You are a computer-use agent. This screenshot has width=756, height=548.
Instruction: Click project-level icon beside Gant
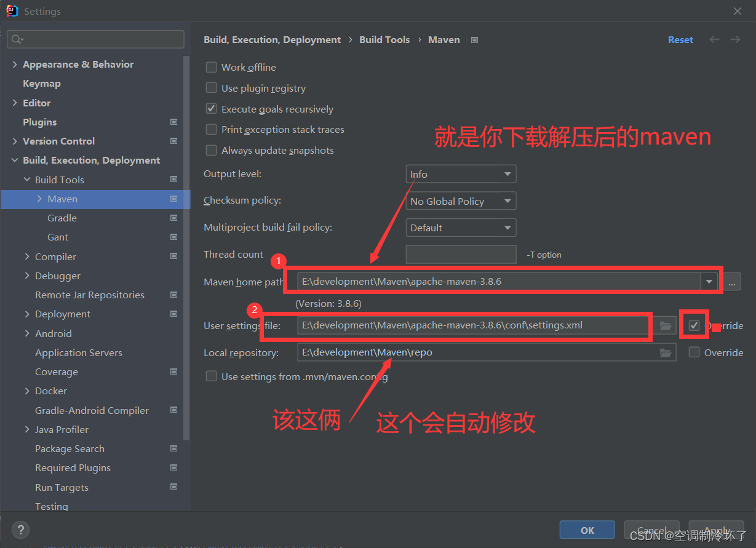tap(173, 237)
